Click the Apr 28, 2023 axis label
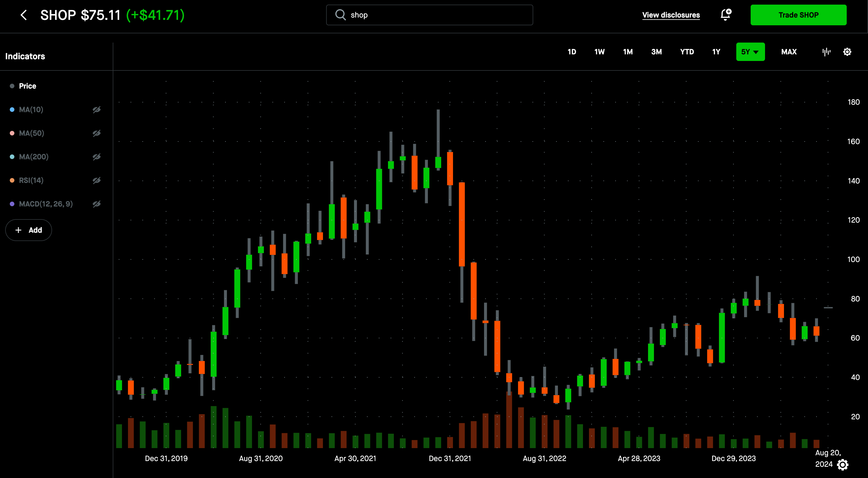 639,458
